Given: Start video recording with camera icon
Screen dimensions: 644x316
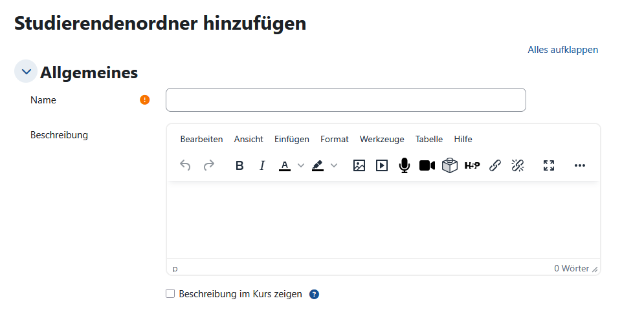Looking at the screenshot, I should 427,165.
